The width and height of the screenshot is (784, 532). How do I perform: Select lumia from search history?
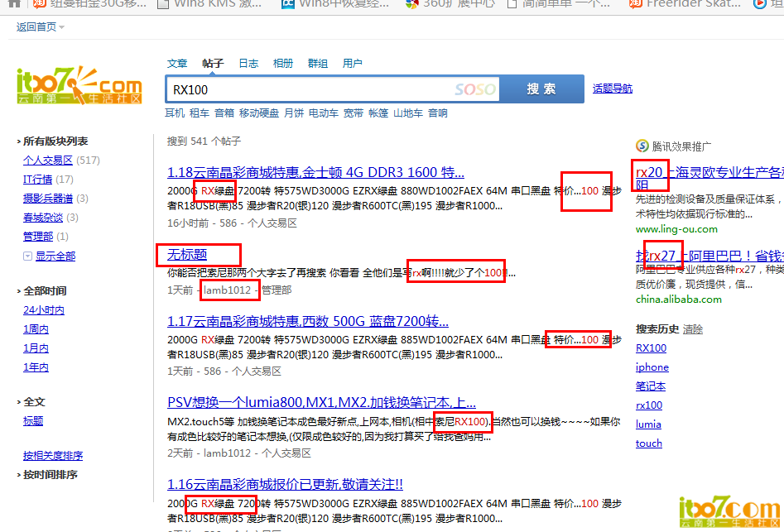648,424
